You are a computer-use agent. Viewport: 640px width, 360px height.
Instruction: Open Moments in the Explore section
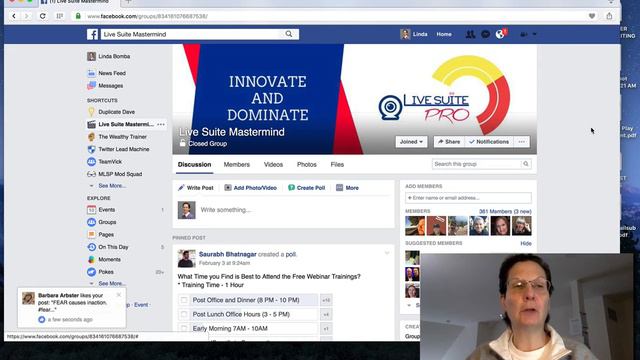pyautogui.click(x=109, y=260)
